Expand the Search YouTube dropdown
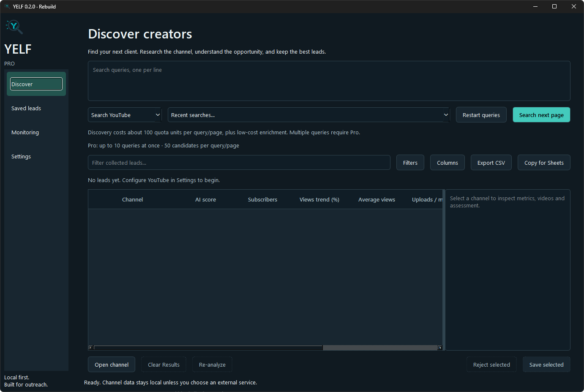Screen dimensions: 584x392 (125, 115)
